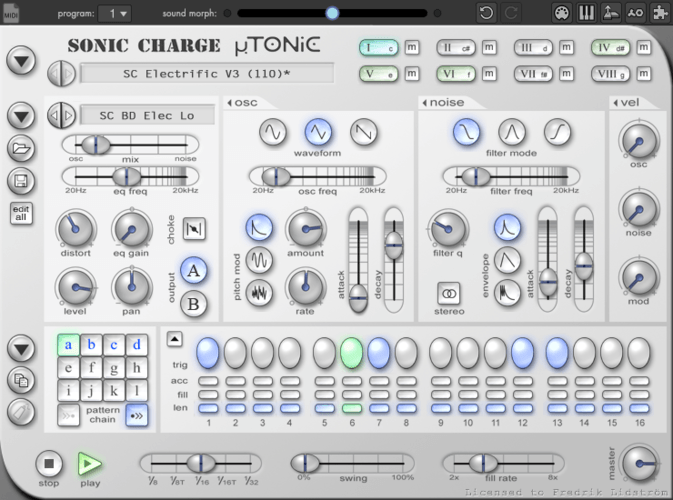Select exponential noise envelope shape
673x500 pixels.
coord(507,227)
